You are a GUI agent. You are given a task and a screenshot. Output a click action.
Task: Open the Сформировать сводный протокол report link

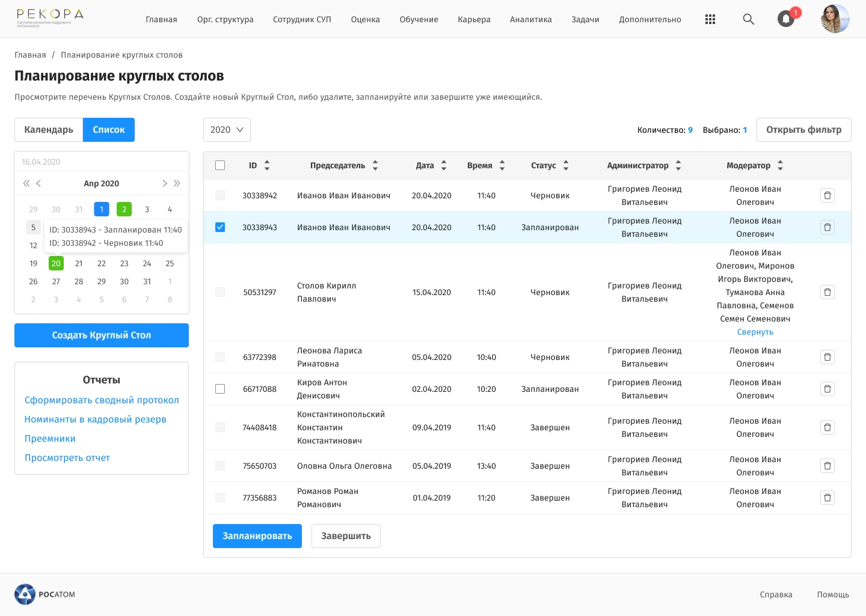[101, 400]
